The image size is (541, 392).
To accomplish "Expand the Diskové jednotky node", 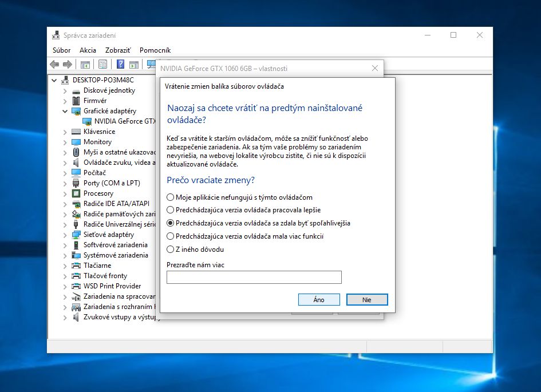I will [x=65, y=91].
